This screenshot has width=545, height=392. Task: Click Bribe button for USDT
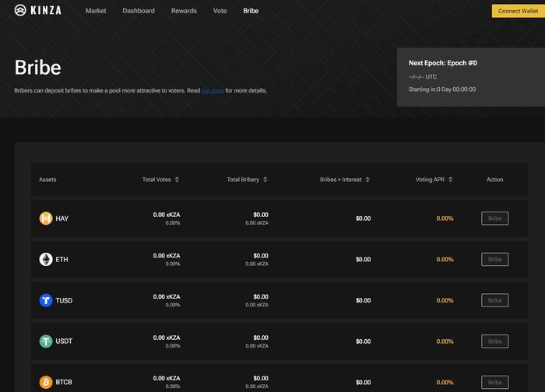(x=494, y=341)
